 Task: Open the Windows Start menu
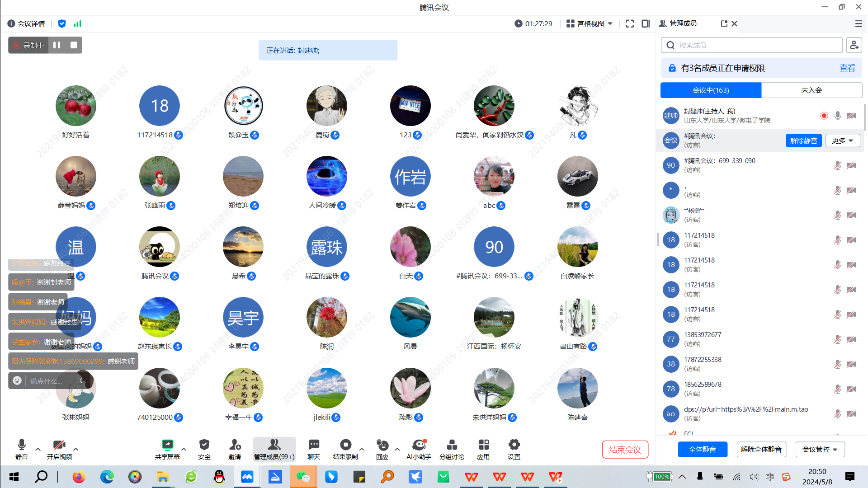14,477
